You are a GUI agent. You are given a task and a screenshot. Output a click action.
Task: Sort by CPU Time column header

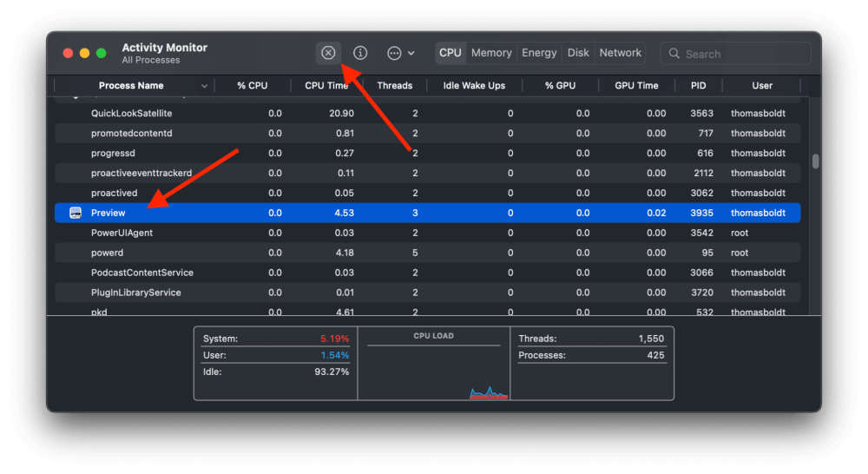tap(326, 86)
